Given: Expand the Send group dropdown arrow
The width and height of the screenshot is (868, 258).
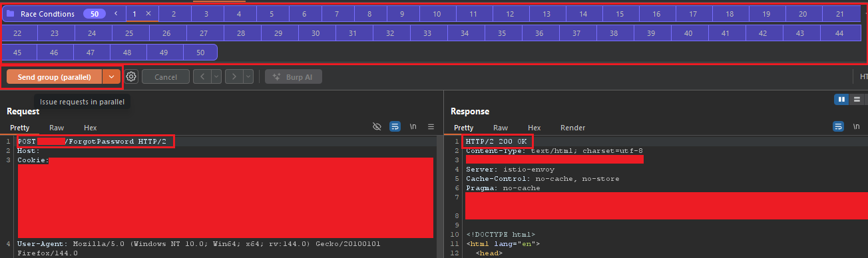Looking at the screenshot, I should 111,77.
